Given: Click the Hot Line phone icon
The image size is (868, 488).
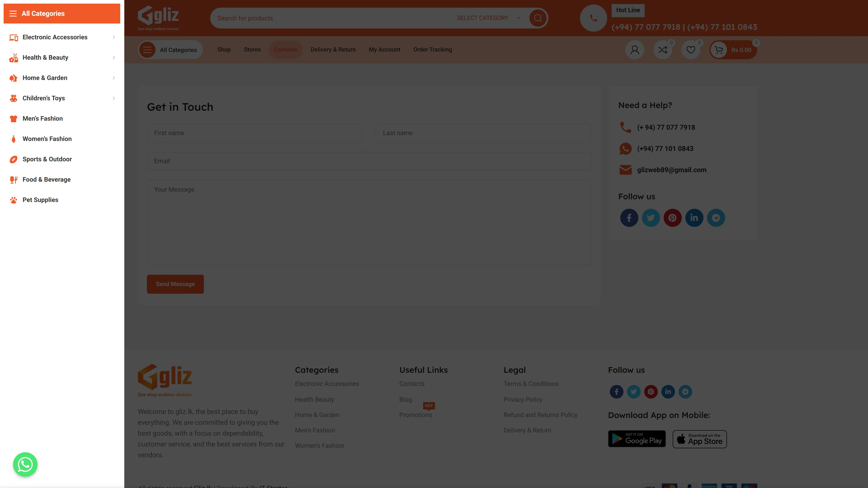Looking at the screenshot, I should 593,18.
